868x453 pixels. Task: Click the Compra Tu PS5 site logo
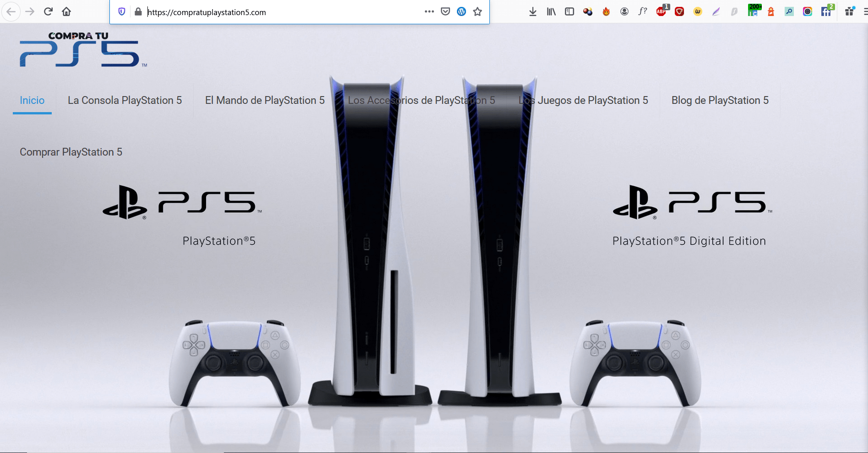click(x=83, y=49)
